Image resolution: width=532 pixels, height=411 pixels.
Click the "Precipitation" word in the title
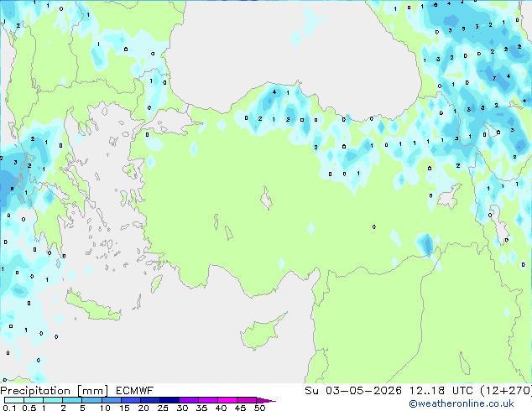coord(35,391)
